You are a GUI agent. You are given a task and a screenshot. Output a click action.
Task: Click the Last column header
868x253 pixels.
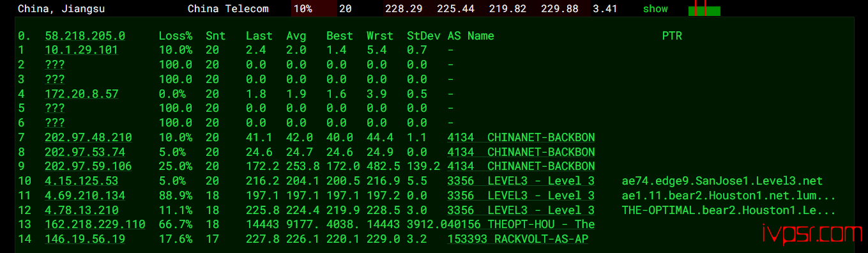pos(259,36)
